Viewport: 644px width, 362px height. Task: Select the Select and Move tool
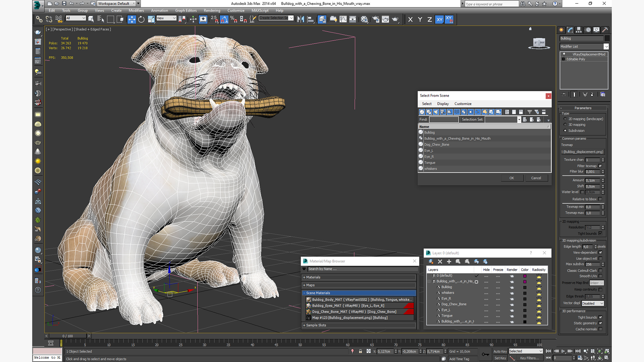pos(132,19)
